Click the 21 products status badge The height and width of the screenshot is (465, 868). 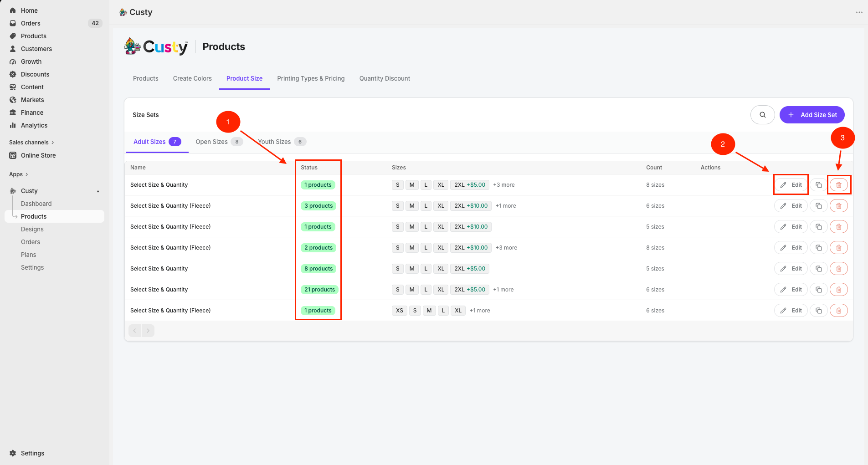(319, 290)
